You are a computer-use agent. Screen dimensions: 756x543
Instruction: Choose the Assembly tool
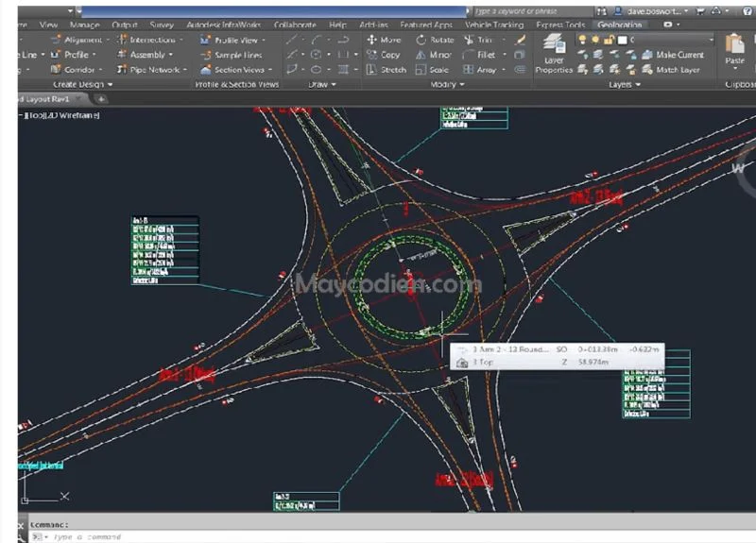tap(142, 55)
